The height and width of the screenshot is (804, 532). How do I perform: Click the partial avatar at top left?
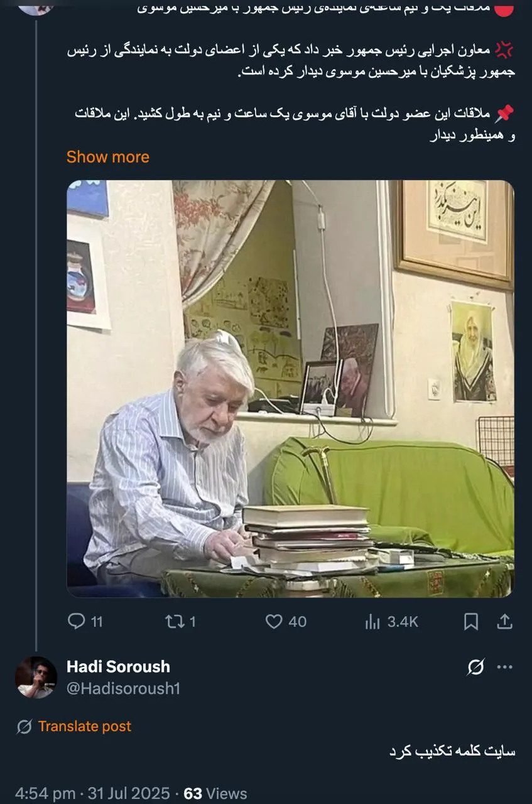pyautogui.click(x=36, y=6)
